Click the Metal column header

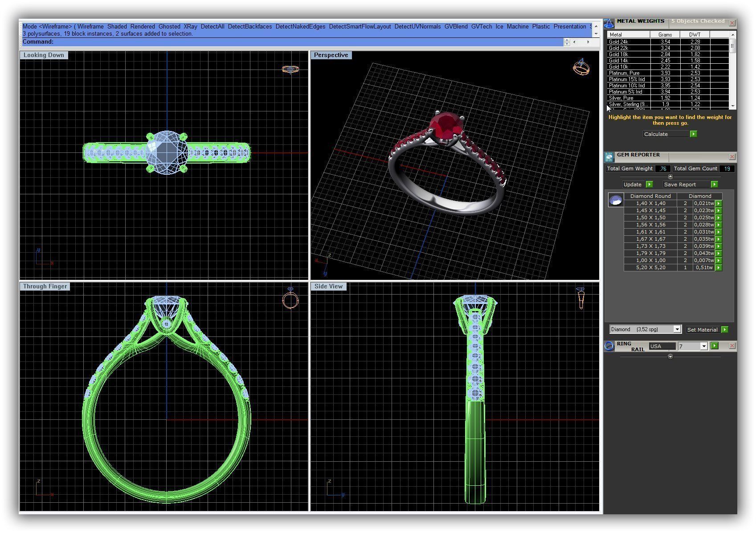click(x=629, y=34)
